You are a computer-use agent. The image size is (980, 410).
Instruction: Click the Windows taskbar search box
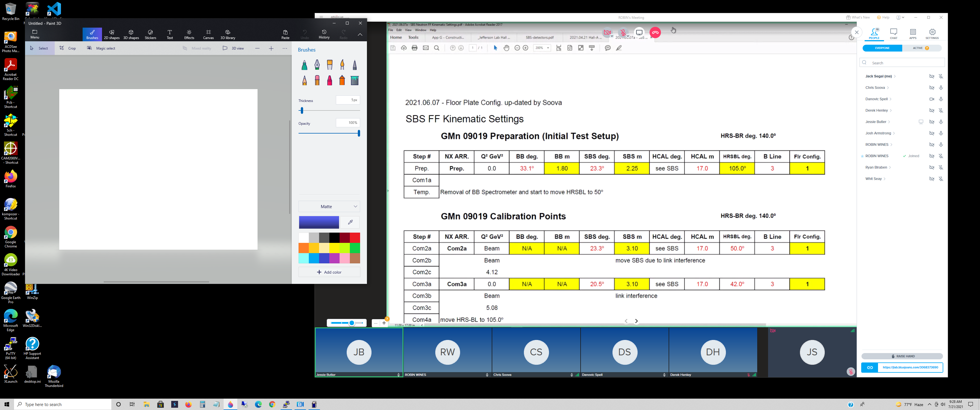point(63,404)
